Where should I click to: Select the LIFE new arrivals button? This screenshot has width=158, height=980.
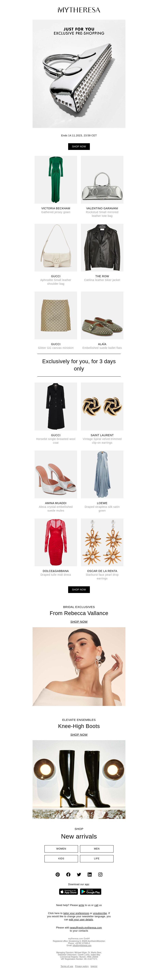tap(97, 859)
